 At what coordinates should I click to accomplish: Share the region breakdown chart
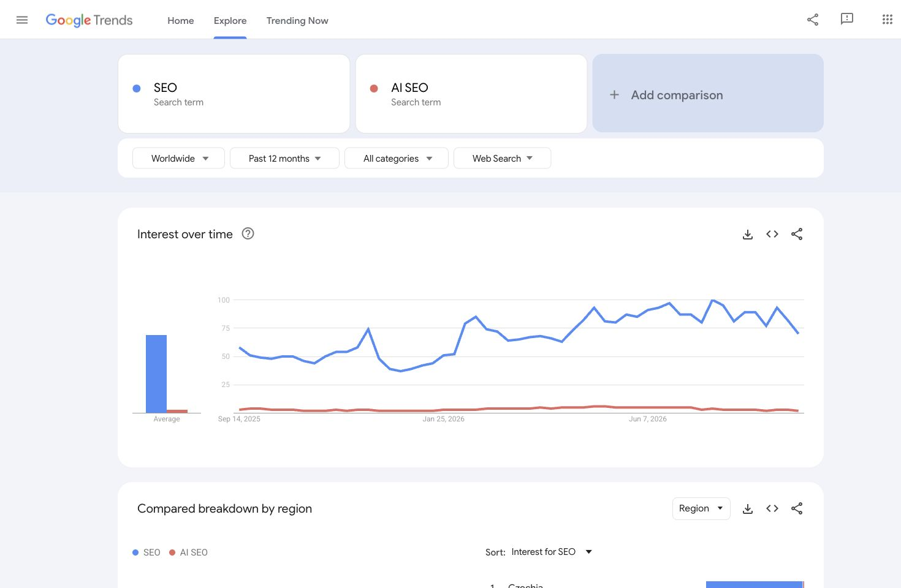point(797,508)
